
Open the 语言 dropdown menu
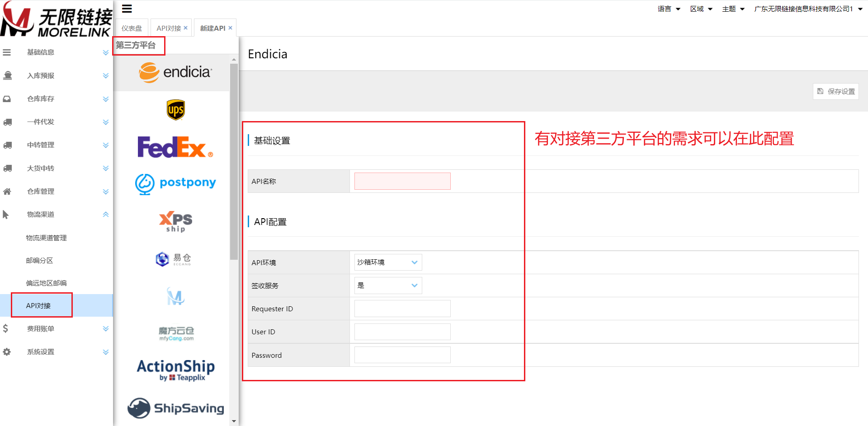pyautogui.click(x=669, y=9)
